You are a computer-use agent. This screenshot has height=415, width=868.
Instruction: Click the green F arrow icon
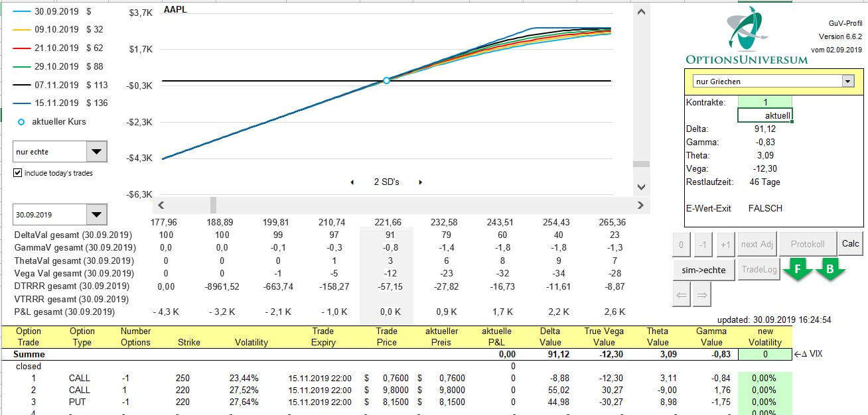797,269
